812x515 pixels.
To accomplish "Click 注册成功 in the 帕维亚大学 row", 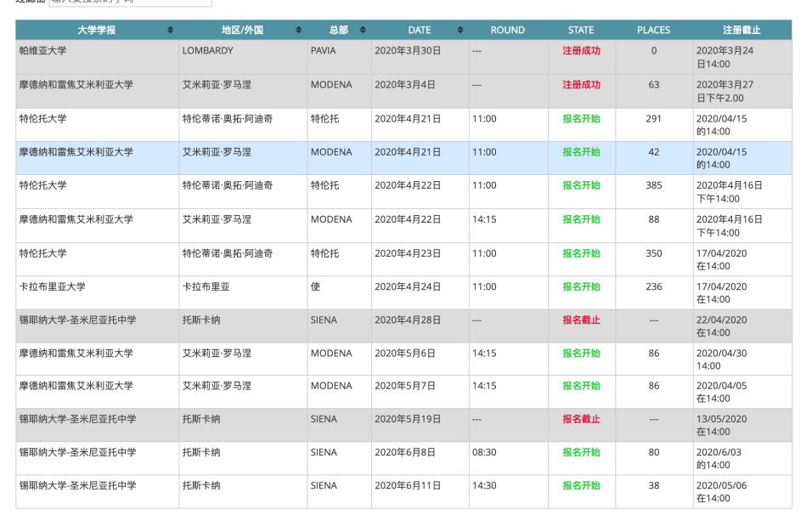I will (x=581, y=51).
